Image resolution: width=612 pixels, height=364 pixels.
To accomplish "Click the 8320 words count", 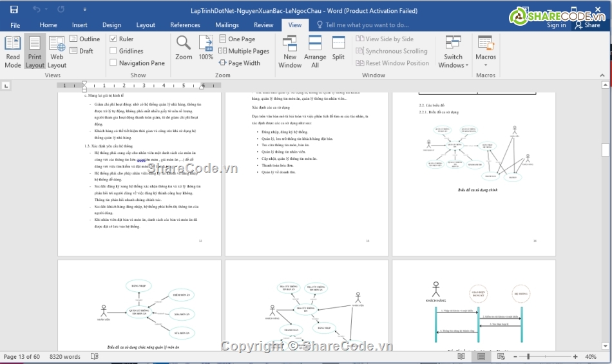I will pyautogui.click(x=65, y=356).
